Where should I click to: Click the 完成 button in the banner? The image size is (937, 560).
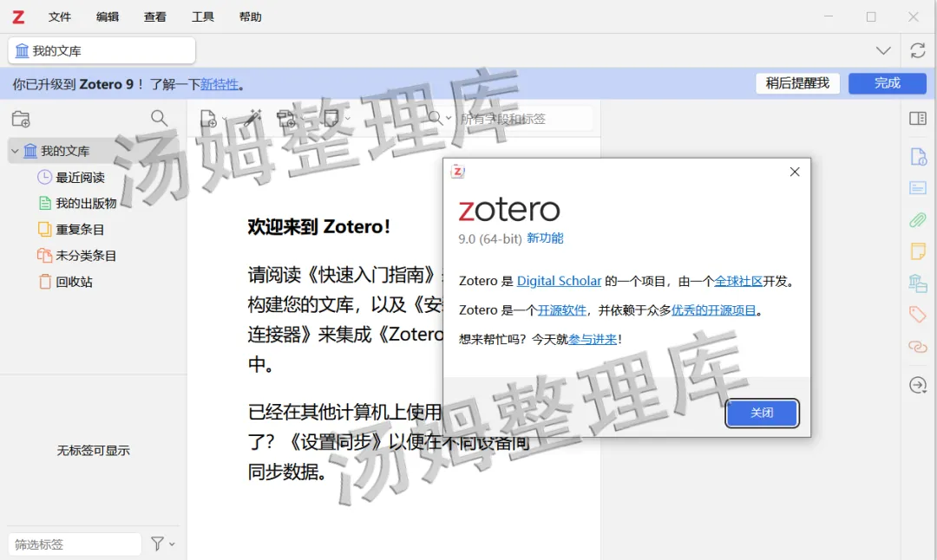pyautogui.click(x=888, y=83)
